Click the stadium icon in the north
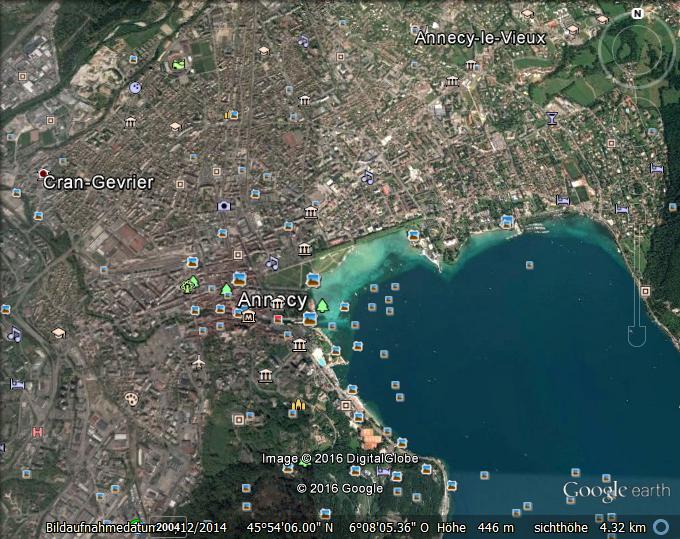The height and width of the screenshot is (539, 680). pyautogui.click(x=178, y=65)
